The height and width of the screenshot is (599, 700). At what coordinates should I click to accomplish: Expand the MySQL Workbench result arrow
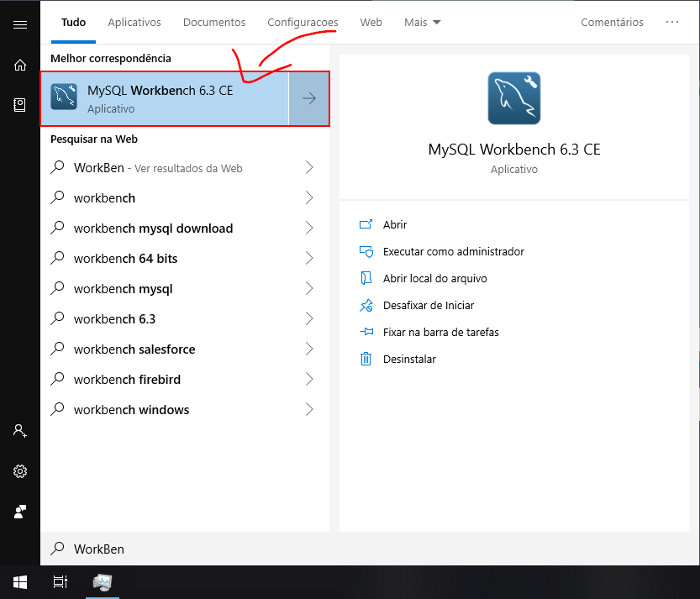pyautogui.click(x=309, y=98)
